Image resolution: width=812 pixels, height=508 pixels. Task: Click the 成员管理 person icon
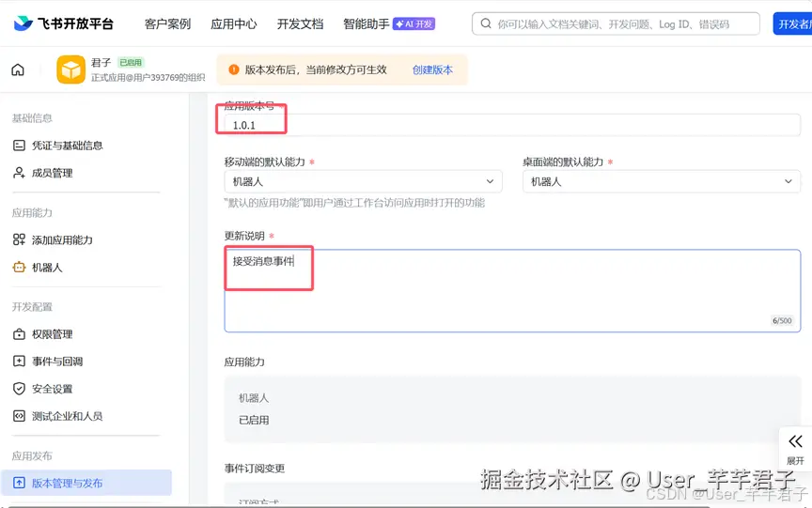tap(19, 173)
